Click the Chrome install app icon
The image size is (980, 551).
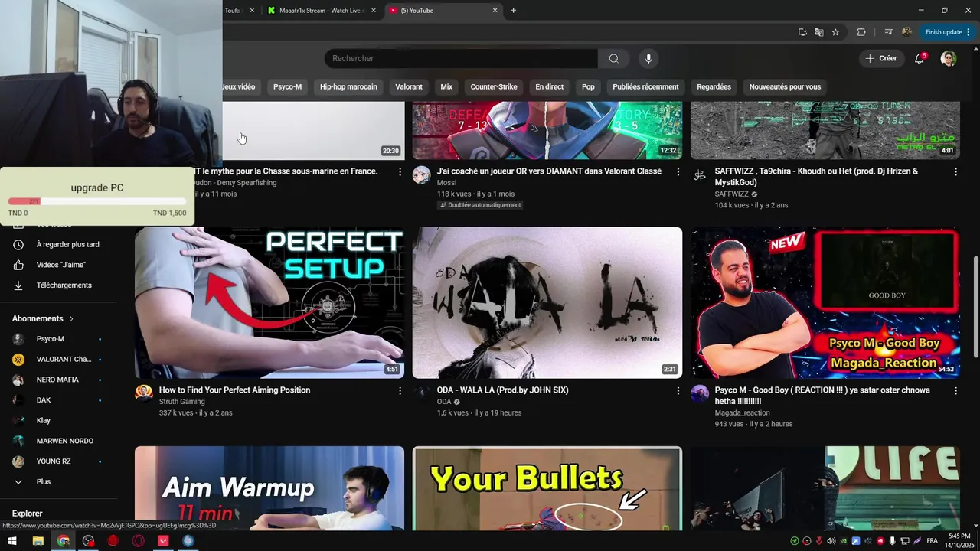(802, 32)
